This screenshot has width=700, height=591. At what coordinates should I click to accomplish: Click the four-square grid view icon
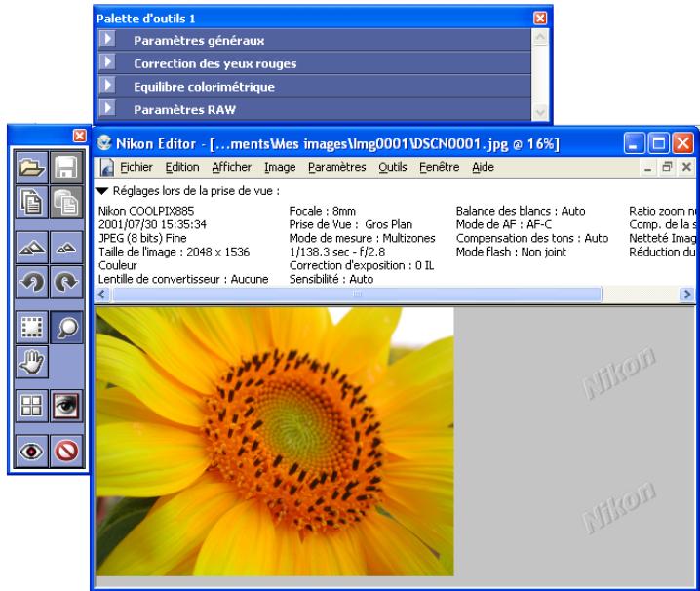[x=32, y=406]
